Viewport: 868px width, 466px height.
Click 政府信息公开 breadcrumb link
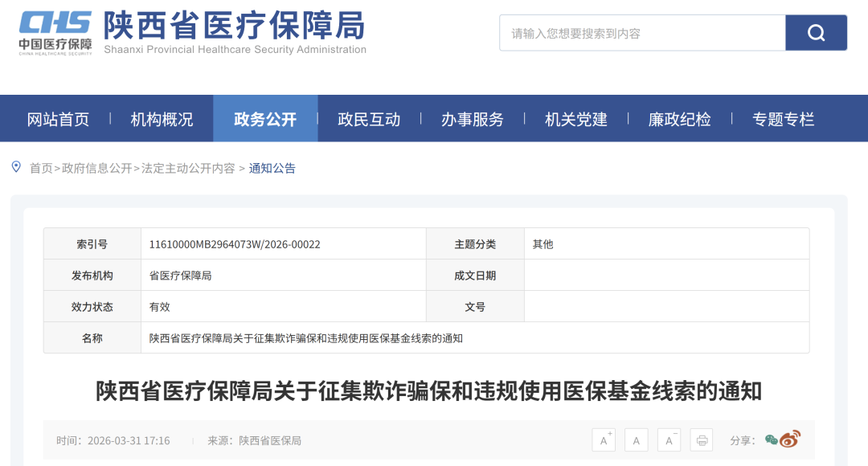pos(97,168)
